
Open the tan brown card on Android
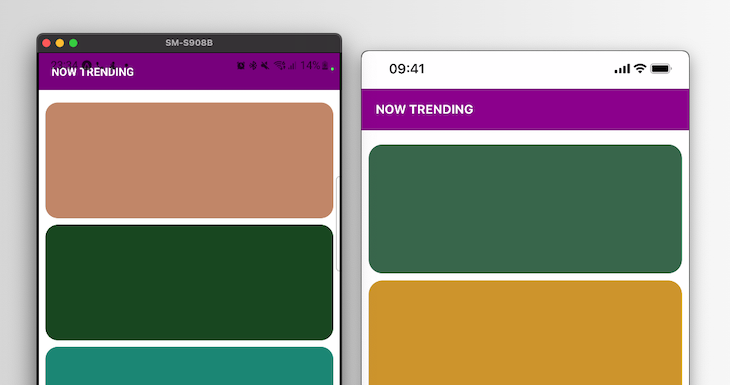tap(189, 160)
